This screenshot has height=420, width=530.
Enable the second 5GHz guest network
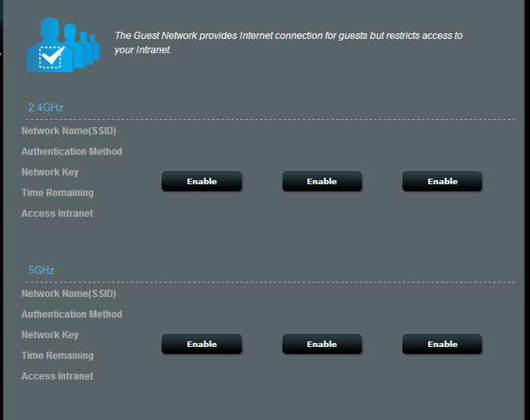pyautogui.click(x=322, y=344)
